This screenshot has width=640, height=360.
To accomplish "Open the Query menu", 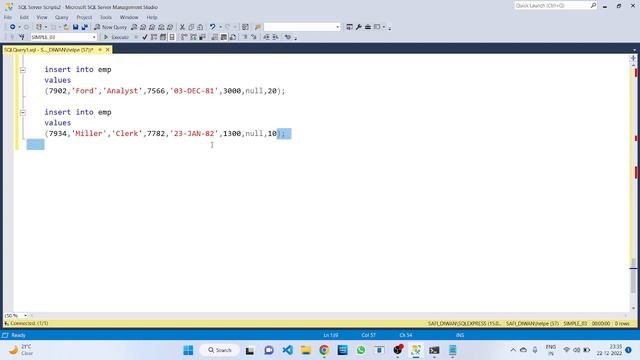I will click(62, 17).
